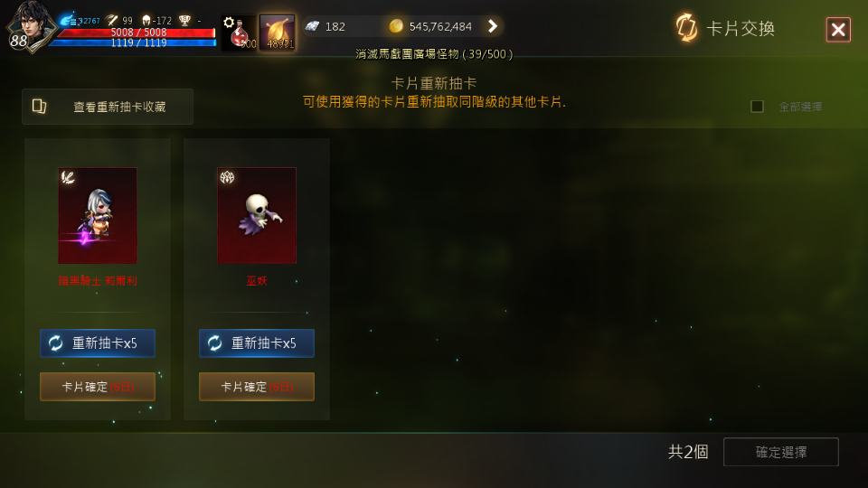
Task: Open the player portrait avatar
Action: click(x=31, y=25)
